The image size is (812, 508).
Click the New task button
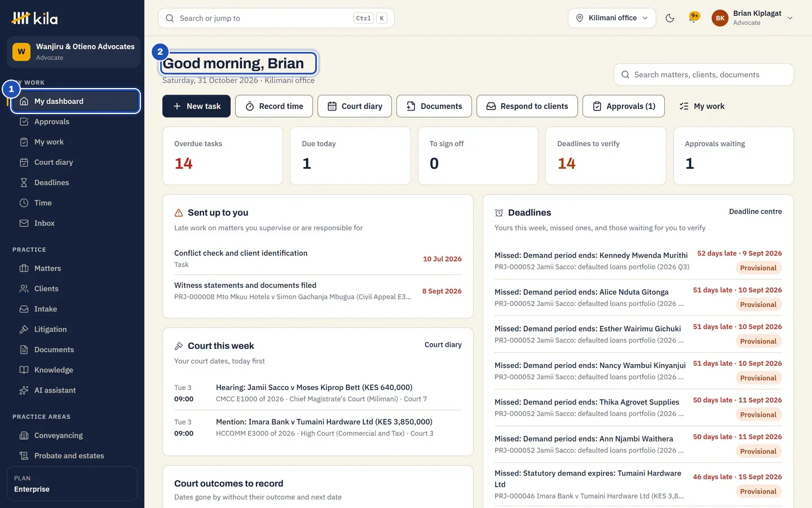[x=196, y=106]
